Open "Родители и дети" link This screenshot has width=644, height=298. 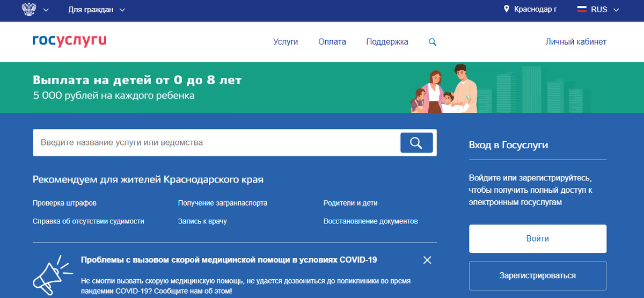pyautogui.click(x=350, y=203)
